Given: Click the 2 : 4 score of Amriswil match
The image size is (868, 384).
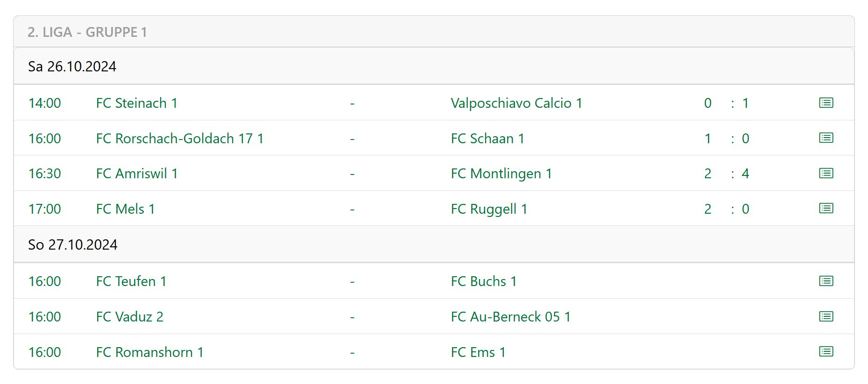Looking at the screenshot, I should (727, 174).
